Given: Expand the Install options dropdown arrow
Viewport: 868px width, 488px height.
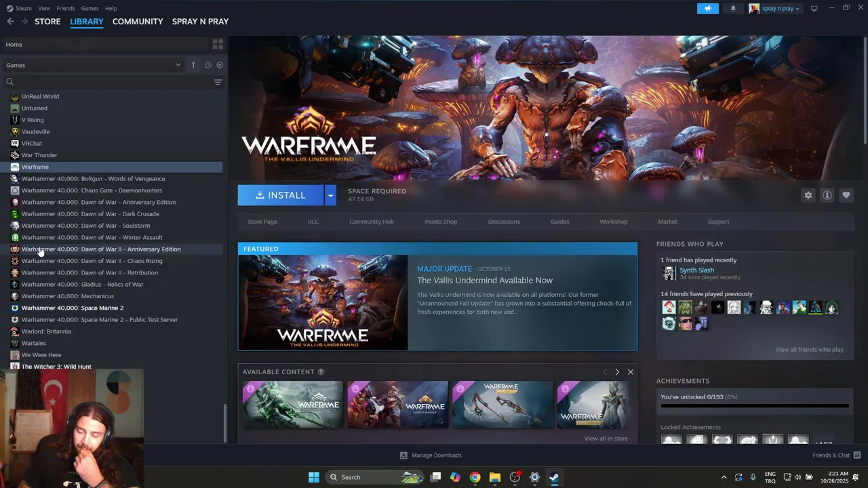Looking at the screenshot, I should click(x=330, y=195).
